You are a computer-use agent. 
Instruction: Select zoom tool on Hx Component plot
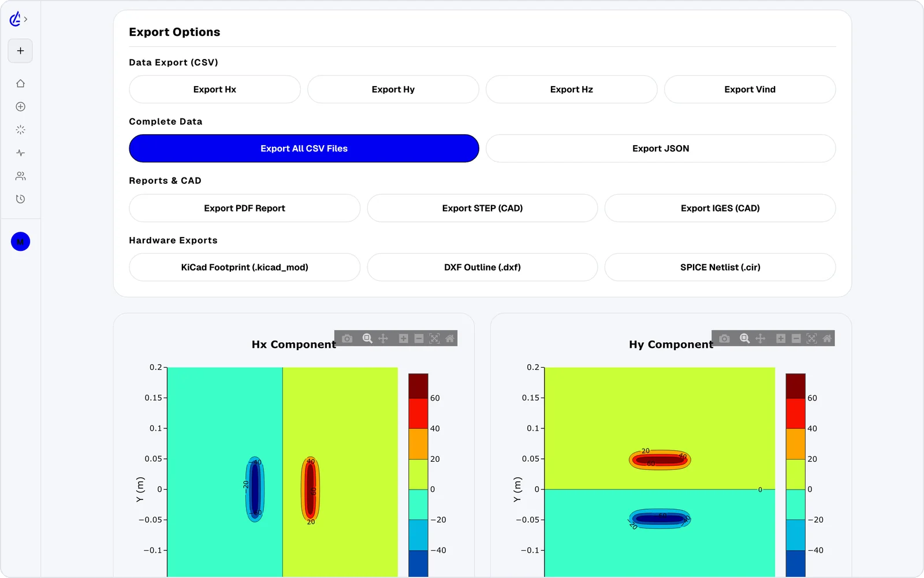[x=367, y=338]
